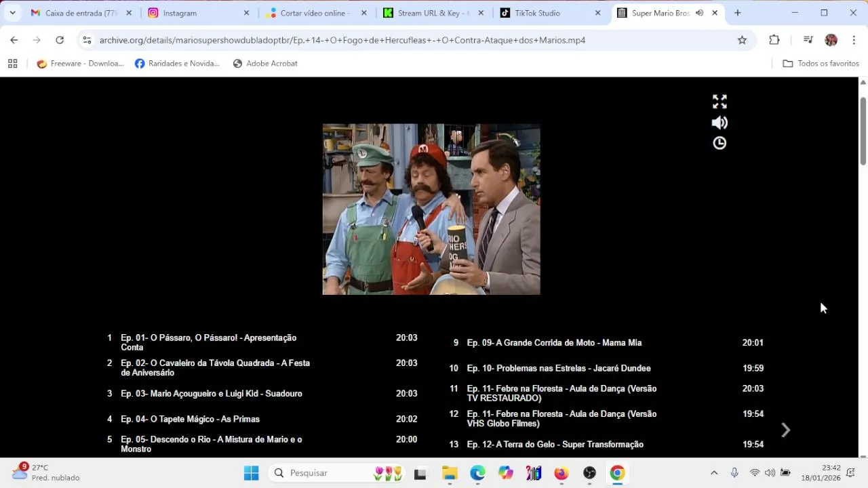Play Ep. 03- Mario Açougueiro e Luigi Kid
This screenshot has height=488, width=868.
coord(262,393)
